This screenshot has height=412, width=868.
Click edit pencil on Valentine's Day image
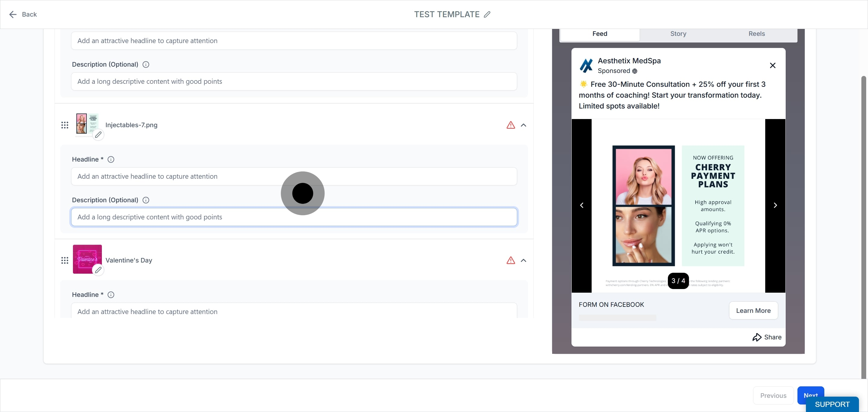[98, 270]
